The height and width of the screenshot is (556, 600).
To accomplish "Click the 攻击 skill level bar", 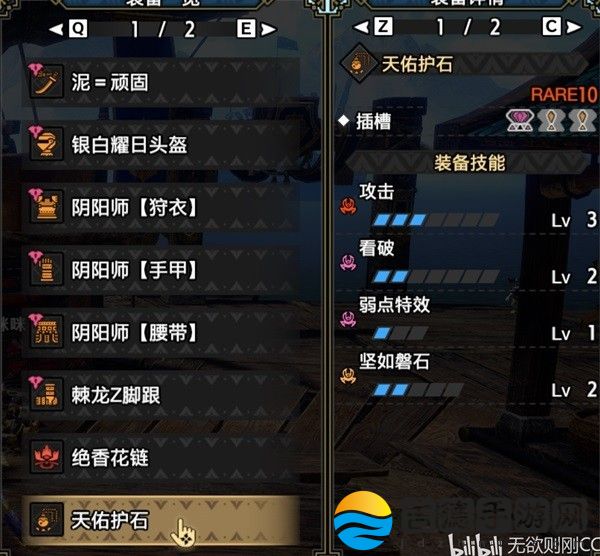I will (x=435, y=220).
